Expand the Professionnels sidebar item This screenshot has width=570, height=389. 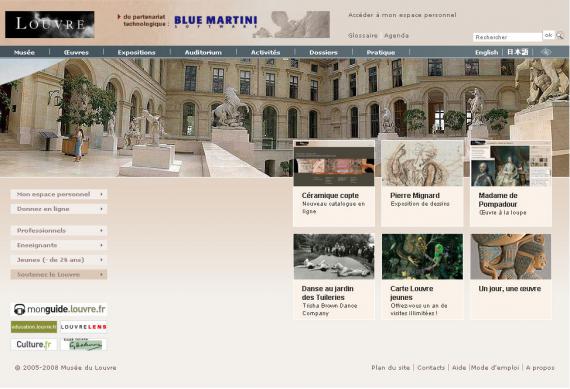coord(59,230)
